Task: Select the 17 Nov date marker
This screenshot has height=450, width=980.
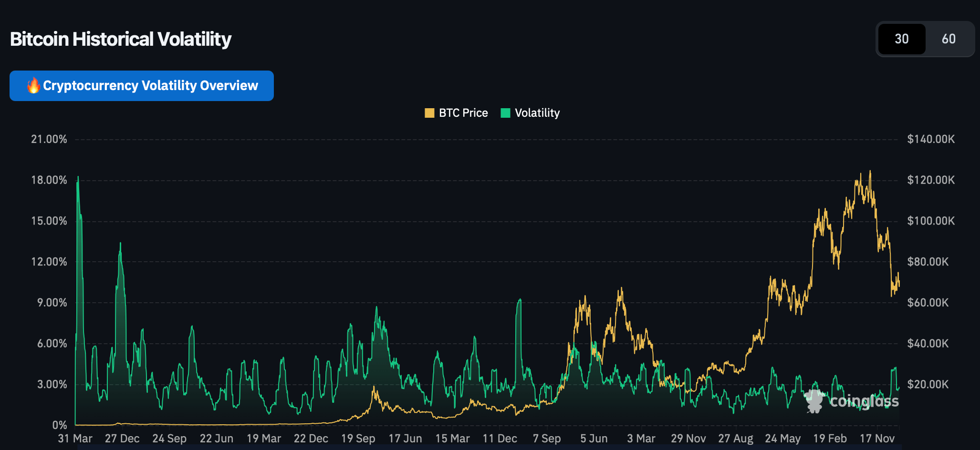Action: [877, 439]
